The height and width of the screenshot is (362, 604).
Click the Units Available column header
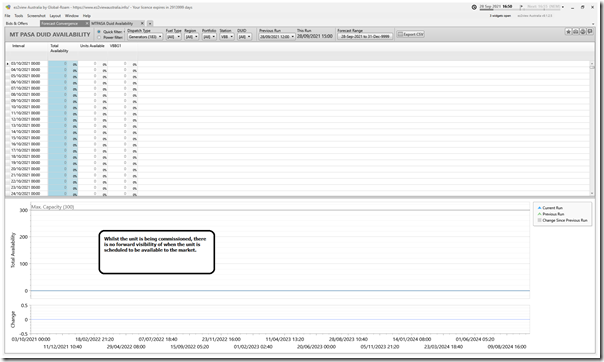(x=92, y=46)
